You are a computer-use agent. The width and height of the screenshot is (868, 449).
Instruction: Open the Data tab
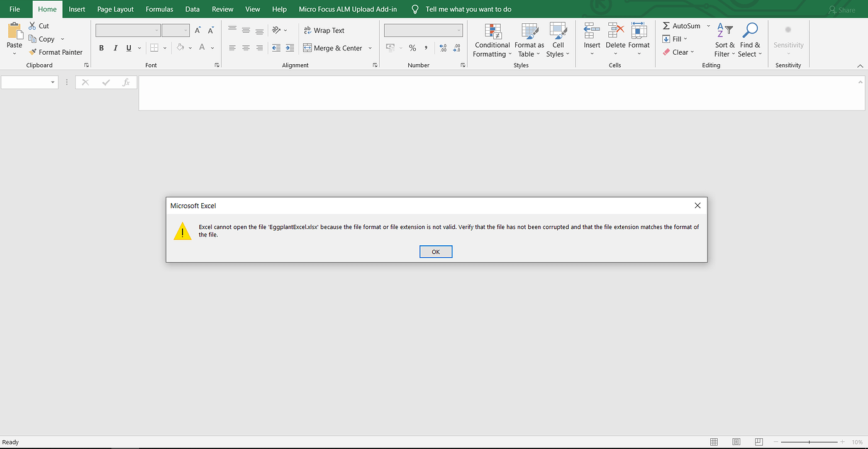point(192,9)
